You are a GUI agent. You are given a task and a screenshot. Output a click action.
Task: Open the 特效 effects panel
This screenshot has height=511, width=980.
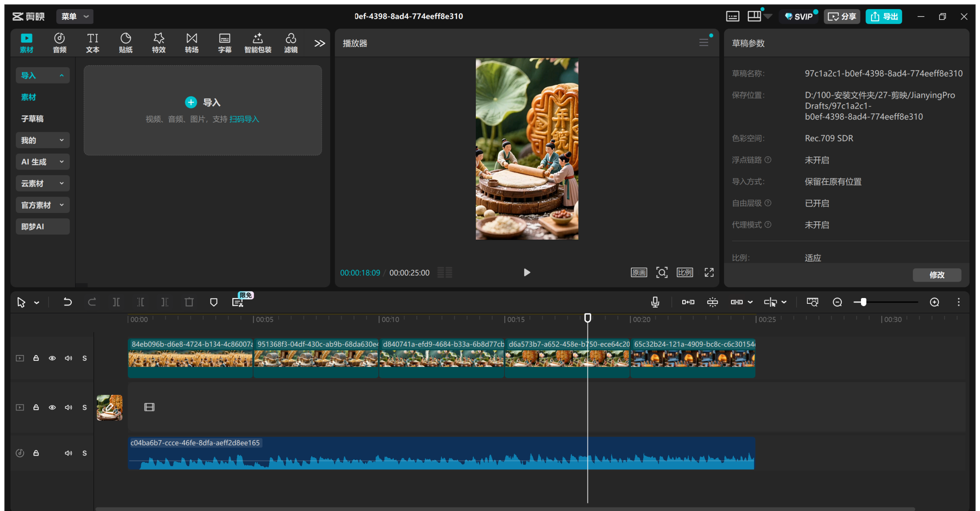tap(158, 43)
